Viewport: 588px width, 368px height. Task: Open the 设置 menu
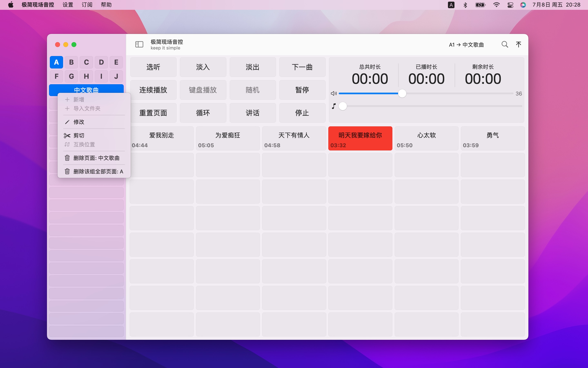pos(68,5)
